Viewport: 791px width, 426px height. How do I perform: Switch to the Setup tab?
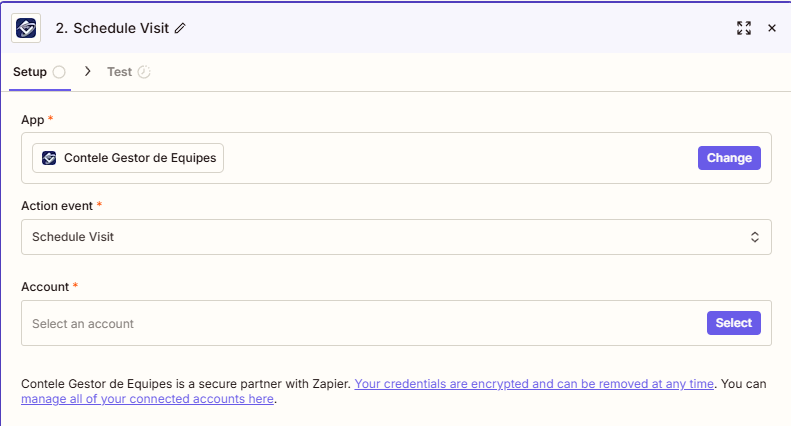pyautogui.click(x=30, y=72)
